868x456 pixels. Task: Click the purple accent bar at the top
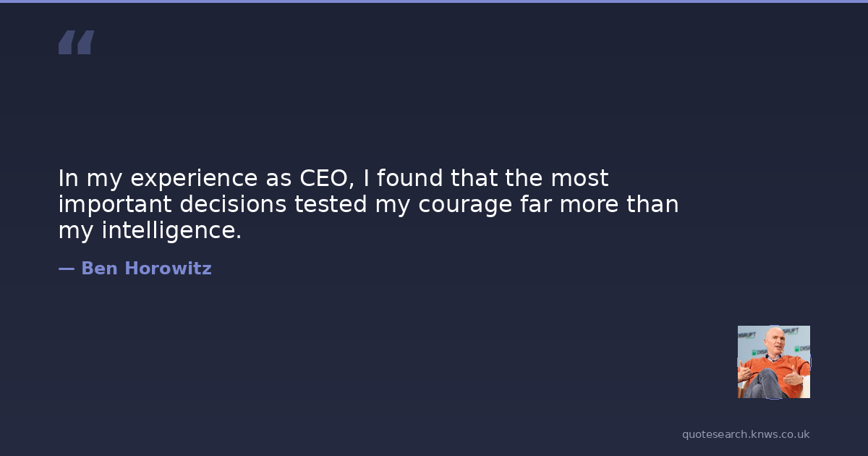click(434, 1)
